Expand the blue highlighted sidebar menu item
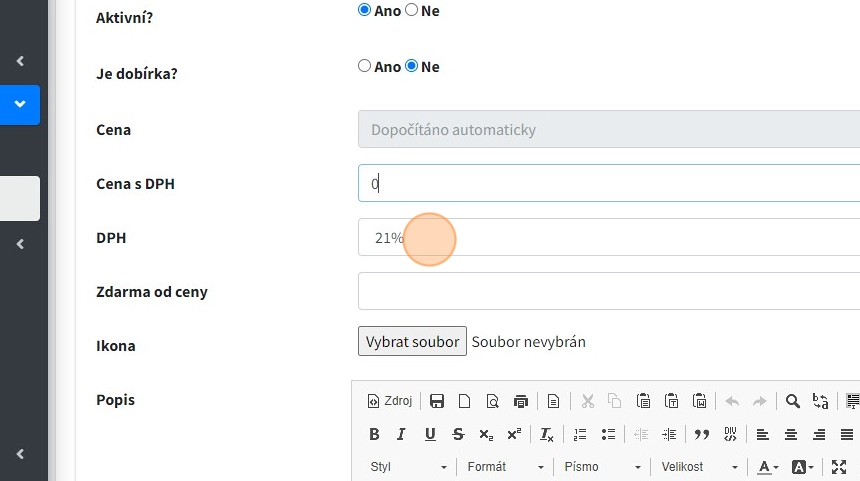 click(x=20, y=104)
